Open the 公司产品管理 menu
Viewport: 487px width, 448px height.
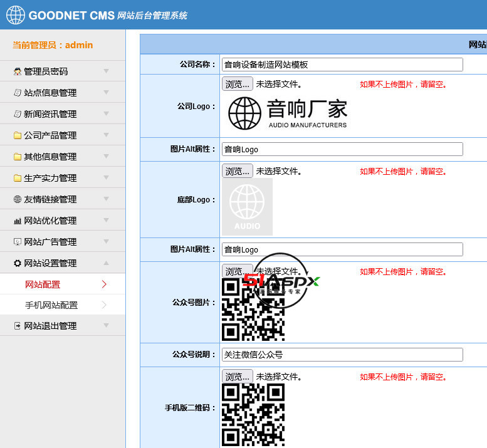(63, 135)
